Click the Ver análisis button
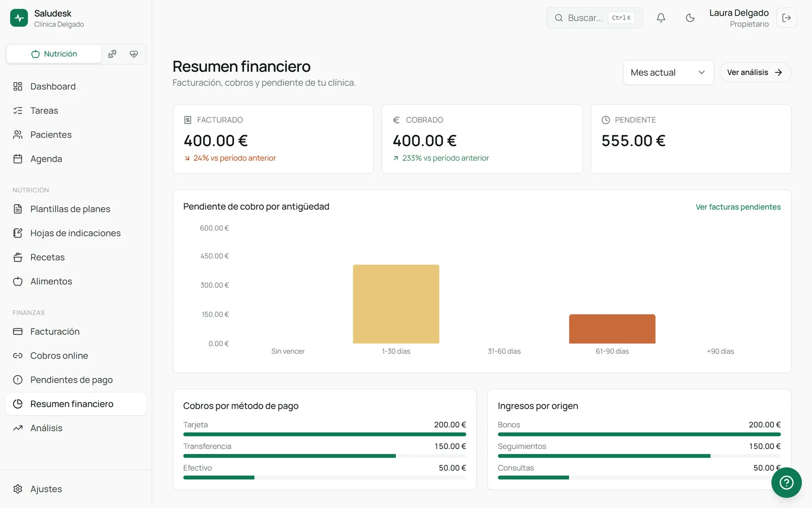812x508 pixels. [x=755, y=73]
